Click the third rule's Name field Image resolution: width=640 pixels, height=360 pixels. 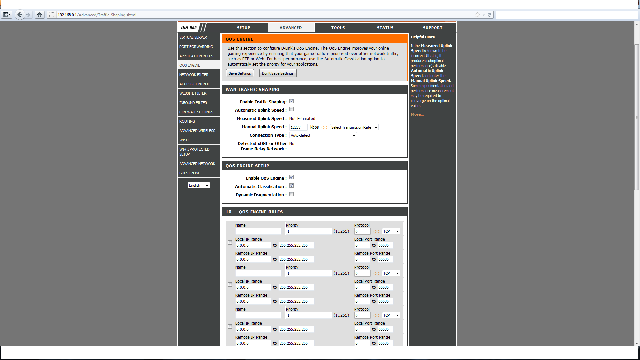pyautogui.click(x=258, y=316)
